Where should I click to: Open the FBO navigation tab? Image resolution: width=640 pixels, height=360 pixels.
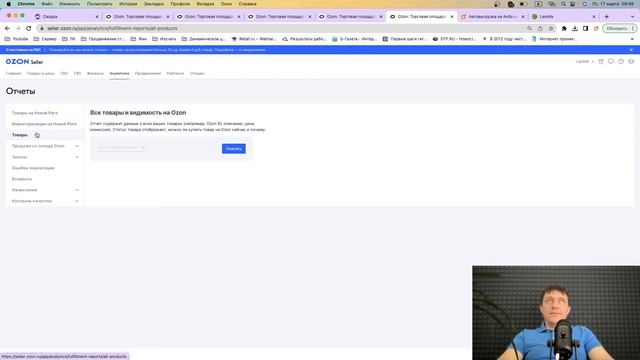[64, 73]
